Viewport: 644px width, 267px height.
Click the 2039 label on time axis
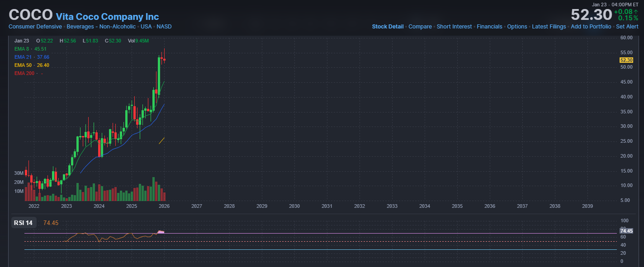point(587,206)
